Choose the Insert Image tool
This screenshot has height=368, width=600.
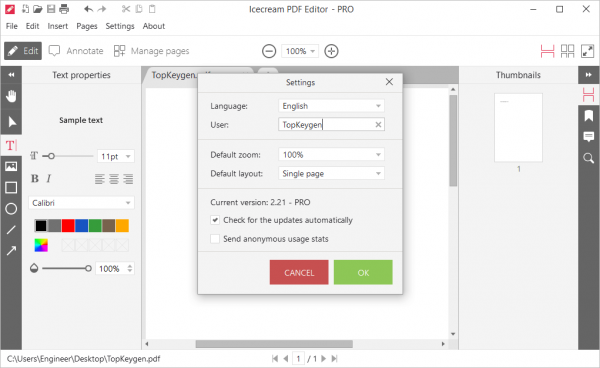point(11,166)
